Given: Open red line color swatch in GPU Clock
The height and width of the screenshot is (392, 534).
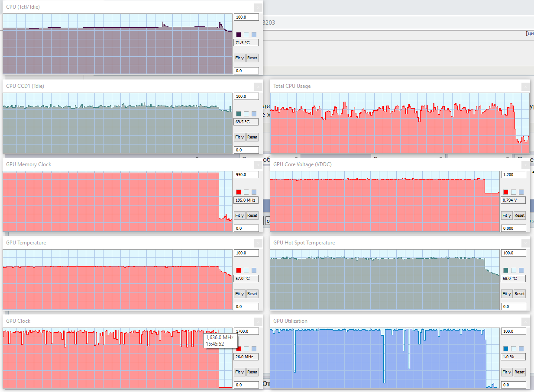Looking at the screenshot, I should point(239,349).
